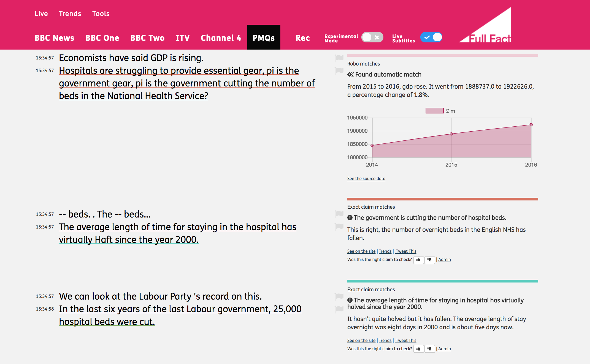Enable Experimental Mode switch
The image size is (590, 364).
point(372,37)
